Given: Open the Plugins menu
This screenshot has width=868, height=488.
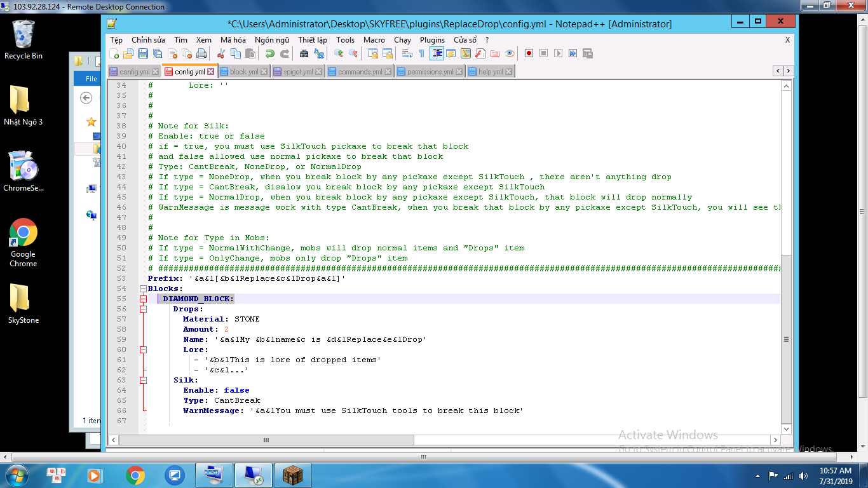Looking at the screenshot, I should click(432, 39).
